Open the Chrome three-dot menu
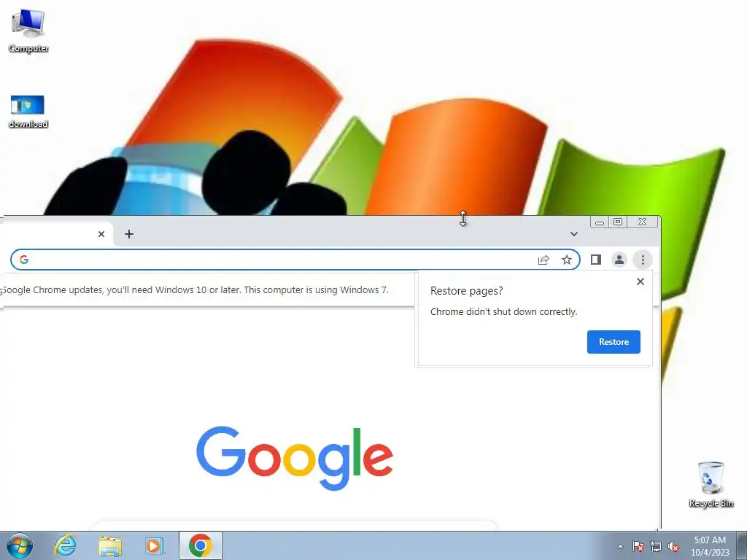The image size is (747, 560). (x=643, y=260)
